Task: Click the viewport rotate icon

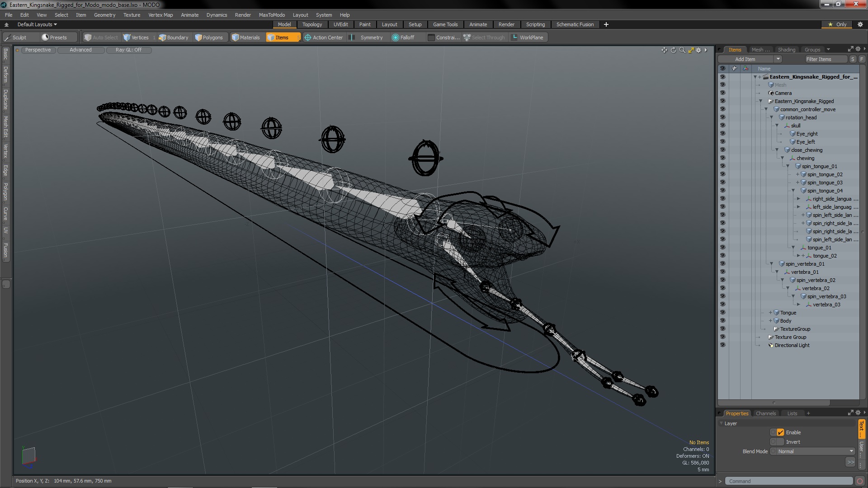Action: point(673,50)
